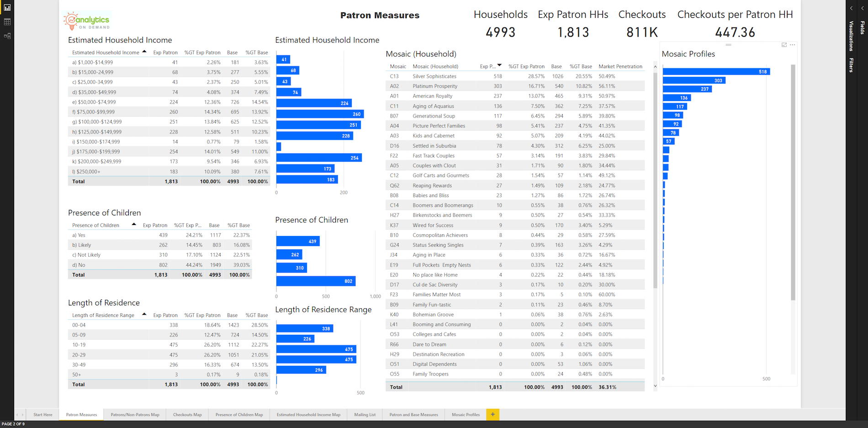This screenshot has height=428, width=868.
Task: Select the Golf Carts and Gourmets row
Action: tap(515, 176)
